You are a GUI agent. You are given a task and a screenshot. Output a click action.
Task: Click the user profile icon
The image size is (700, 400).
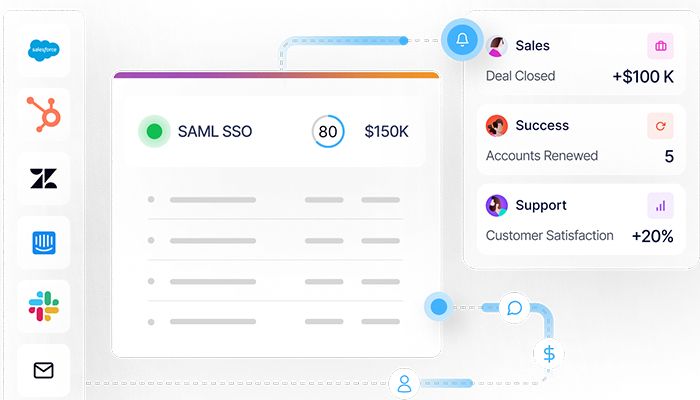click(x=404, y=383)
